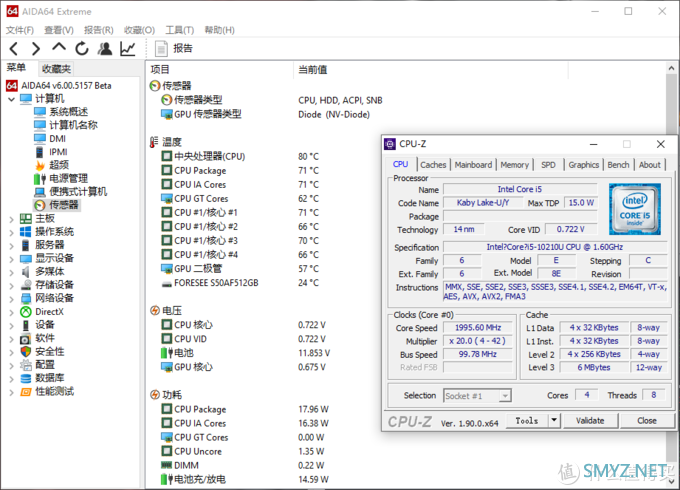Collapse the 计算机 tree node
Viewport: 680px width, 490px height.
tap(12, 99)
